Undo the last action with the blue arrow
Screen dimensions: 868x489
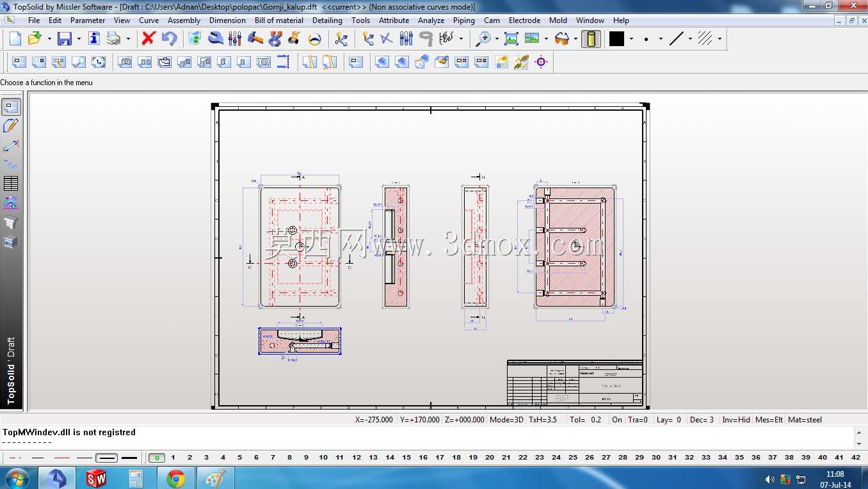[x=169, y=39]
